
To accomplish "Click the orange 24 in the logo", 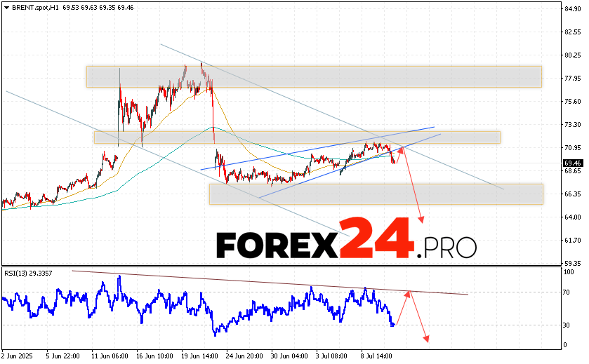I will click(376, 238).
